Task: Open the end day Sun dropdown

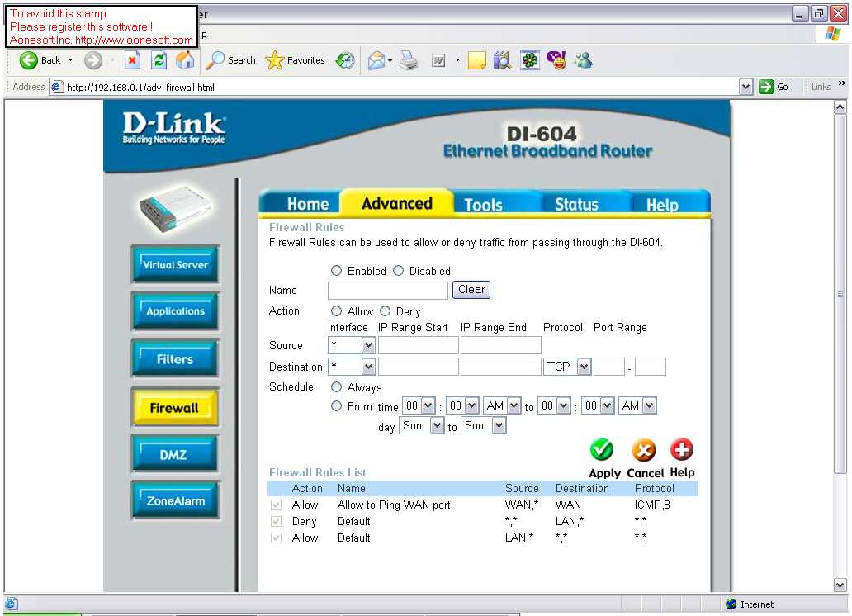Action: pos(484,425)
